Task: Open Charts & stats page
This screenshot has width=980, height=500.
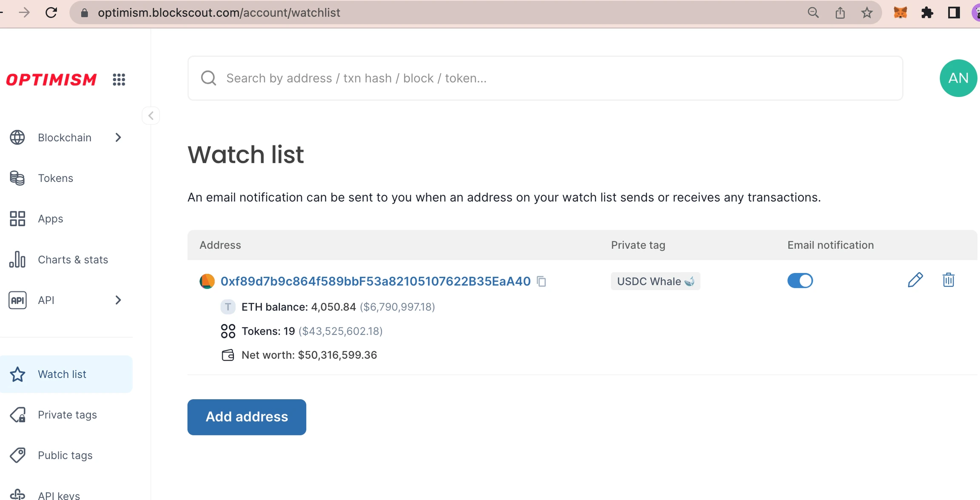Action: pyautogui.click(x=73, y=260)
